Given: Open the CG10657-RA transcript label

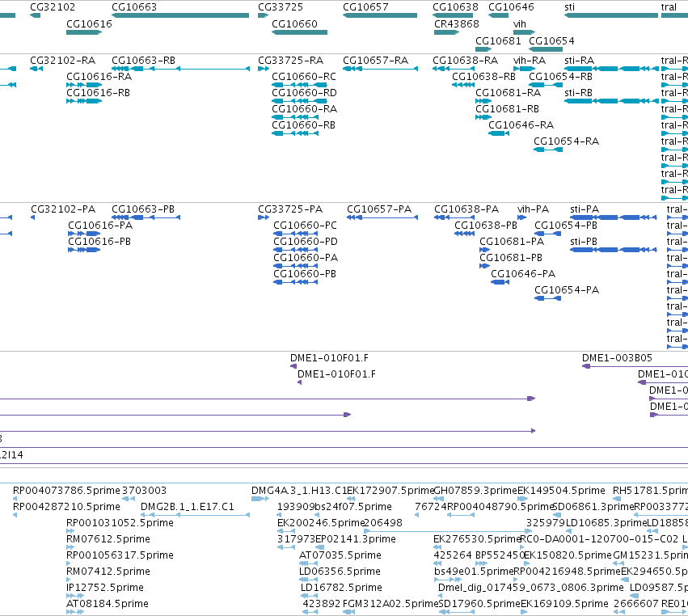Looking at the screenshot, I should [x=376, y=60].
